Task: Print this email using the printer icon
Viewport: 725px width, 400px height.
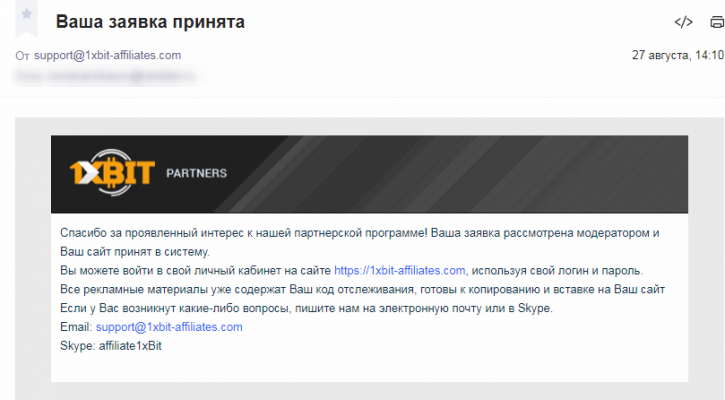Action: click(717, 22)
